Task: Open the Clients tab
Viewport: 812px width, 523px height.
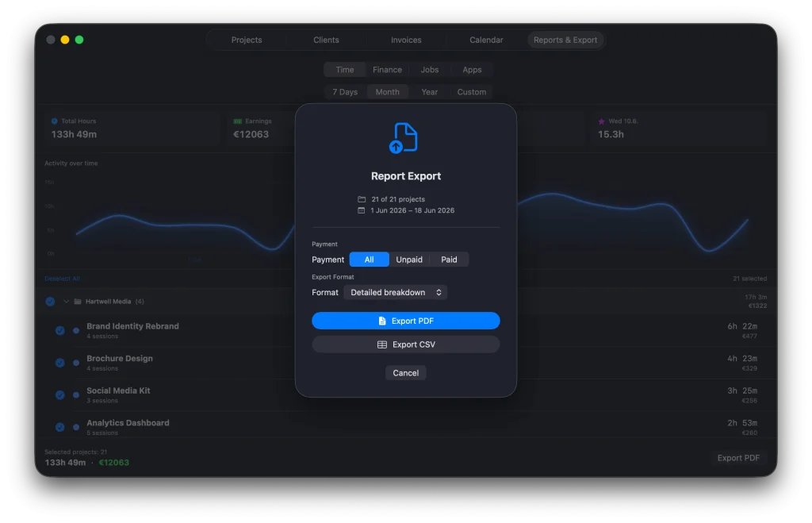Action: [326, 40]
